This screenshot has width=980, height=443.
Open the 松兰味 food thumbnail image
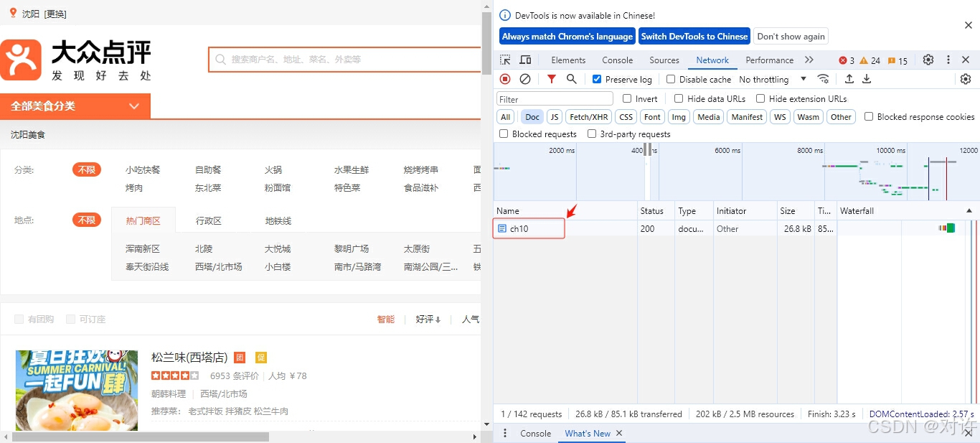pyautogui.click(x=77, y=390)
